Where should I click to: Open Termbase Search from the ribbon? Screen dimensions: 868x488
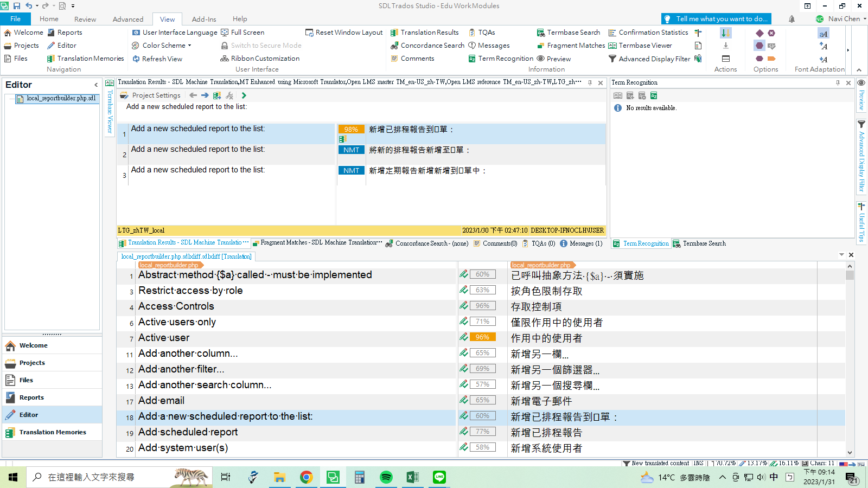568,33
